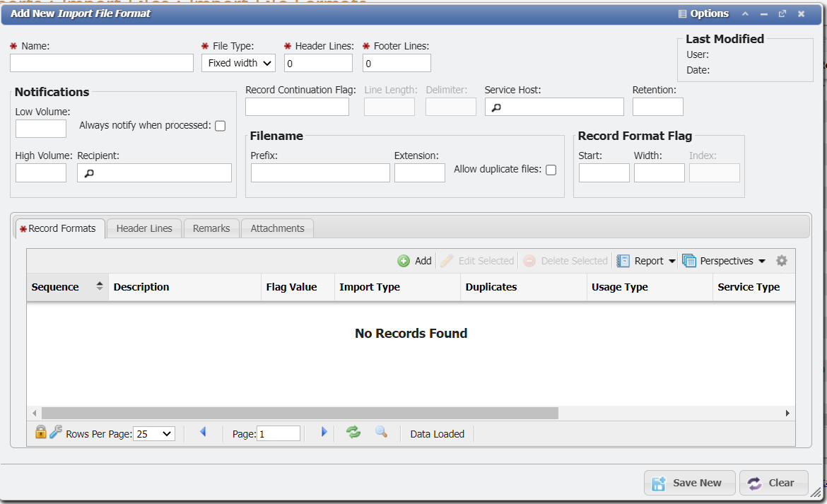The height and width of the screenshot is (504, 827).
Task: Switch to the Header Lines tab
Action: click(x=143, y=228)
